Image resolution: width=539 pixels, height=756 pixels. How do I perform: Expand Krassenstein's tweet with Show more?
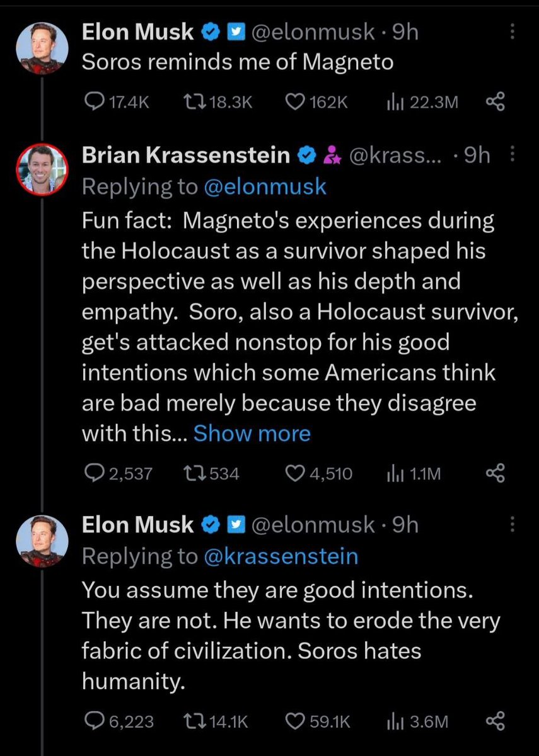pyautogui.click(x=252, y=433)
